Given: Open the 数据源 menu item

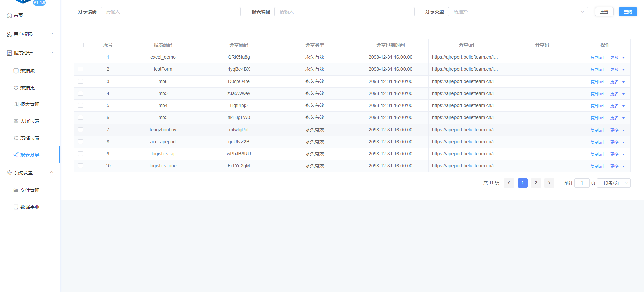Looking at the screenshot, I should (30, 71).
